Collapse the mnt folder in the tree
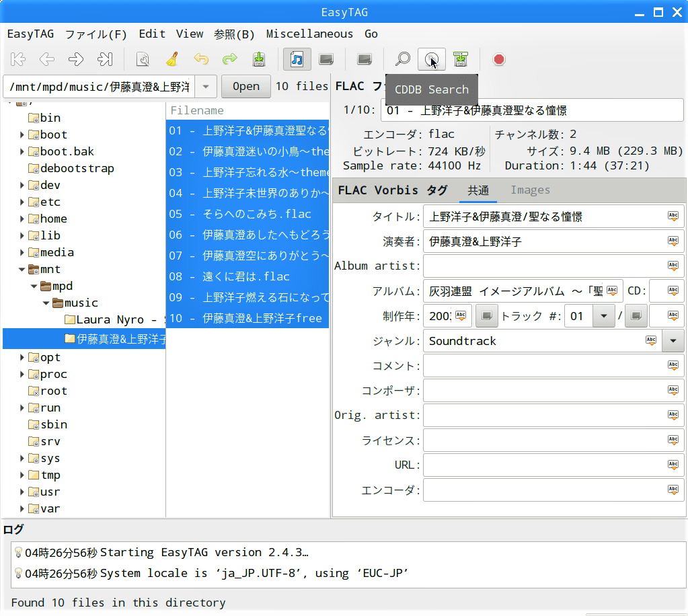The height and width of the screenshot is (616, 688). pos(22,270)
